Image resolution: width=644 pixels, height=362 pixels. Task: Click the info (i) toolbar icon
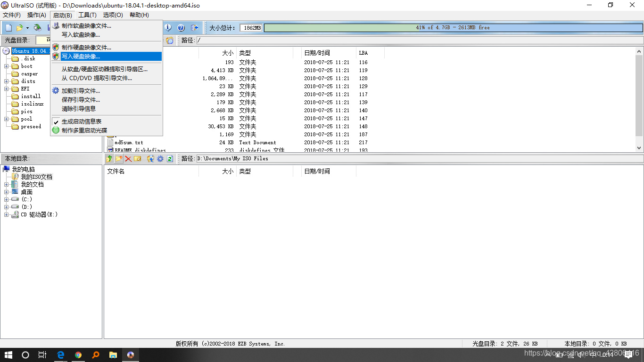coord(168,28)
